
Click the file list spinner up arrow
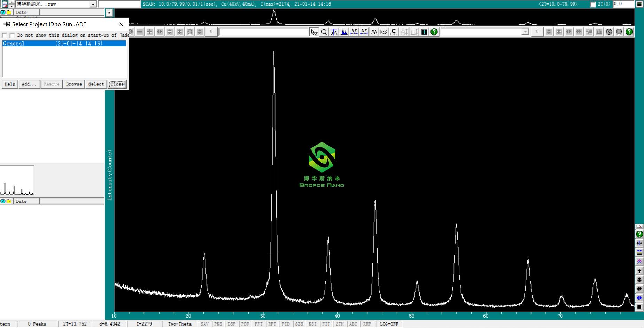12,2
